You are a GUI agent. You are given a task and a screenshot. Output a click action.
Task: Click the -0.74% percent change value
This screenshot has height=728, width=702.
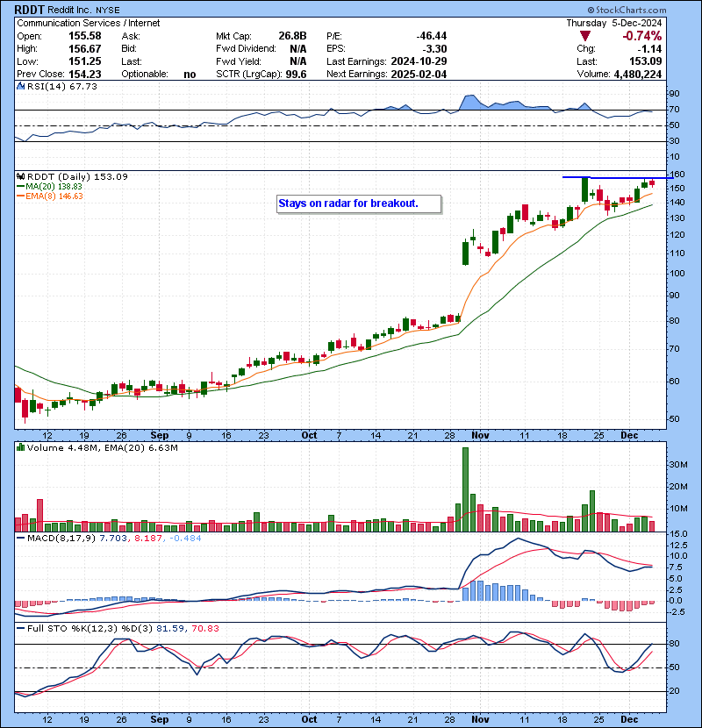[642, 36]
